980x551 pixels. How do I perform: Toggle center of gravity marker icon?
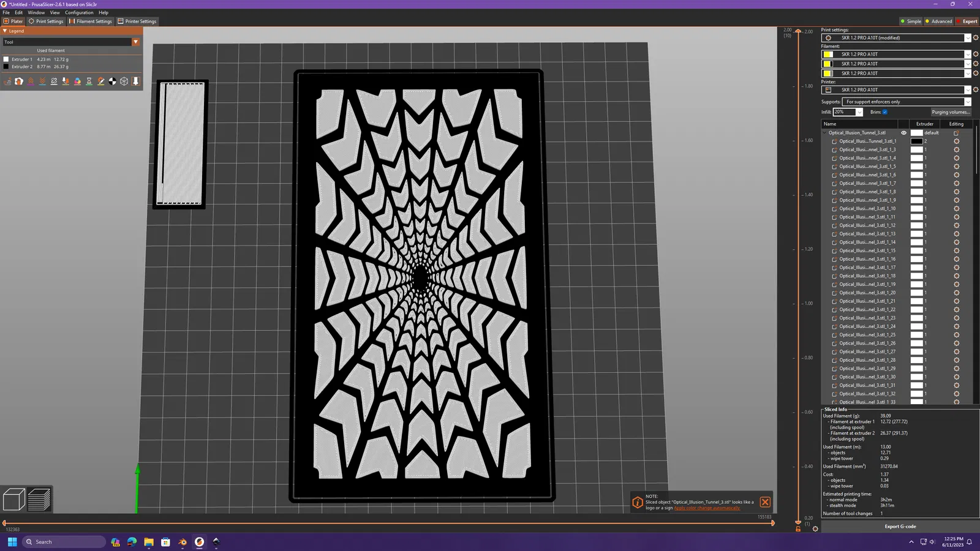[x=113, y=81]
